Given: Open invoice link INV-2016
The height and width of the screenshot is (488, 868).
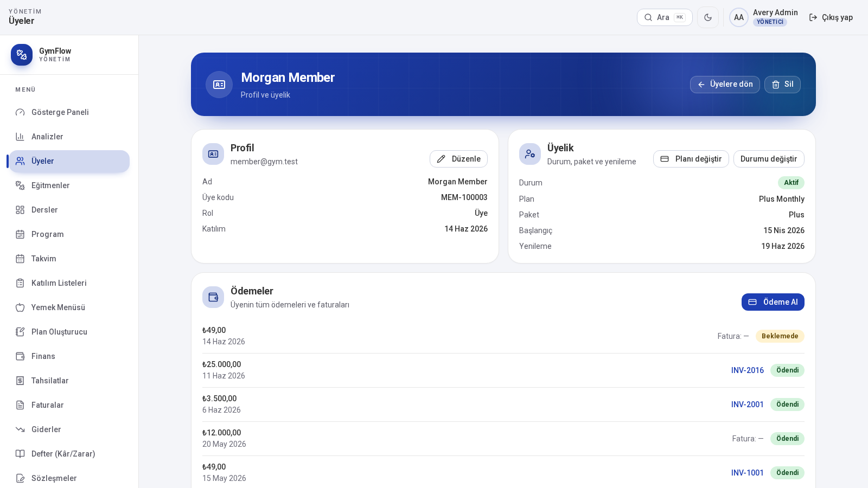Looking at the screenshot, I should click(747, 370).
